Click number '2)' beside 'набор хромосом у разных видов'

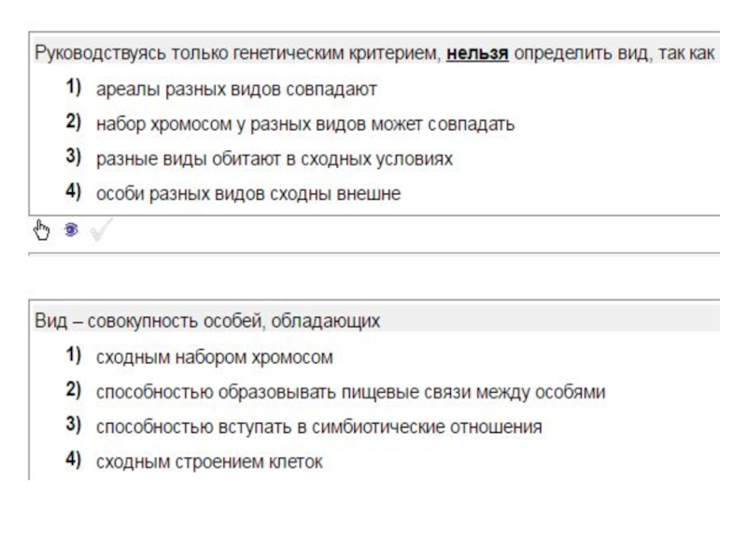pos(73,123)
